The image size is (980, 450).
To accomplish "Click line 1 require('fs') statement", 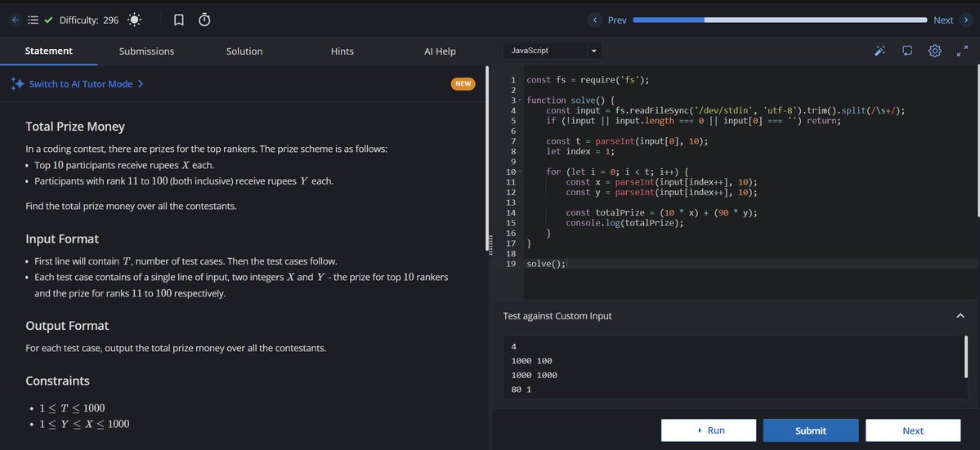I will tap(588, 80).
